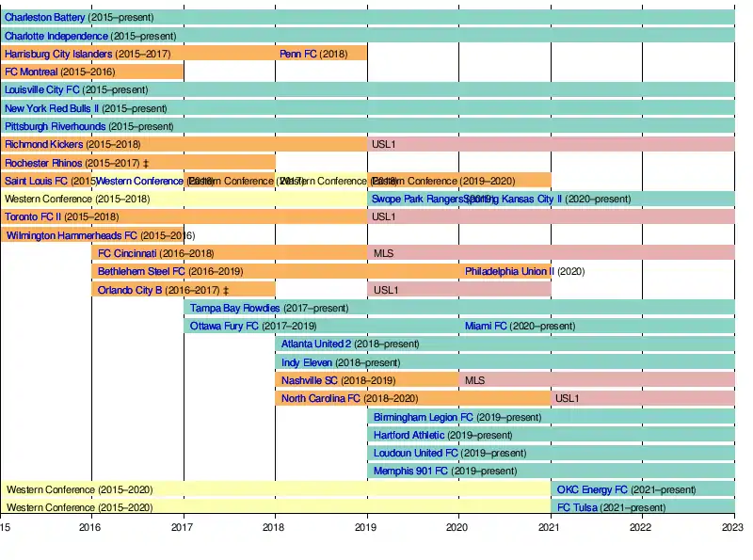This screenshot has width=753, height=560.
Task: Click the 2020 axis year label
Action: (457, 527)
